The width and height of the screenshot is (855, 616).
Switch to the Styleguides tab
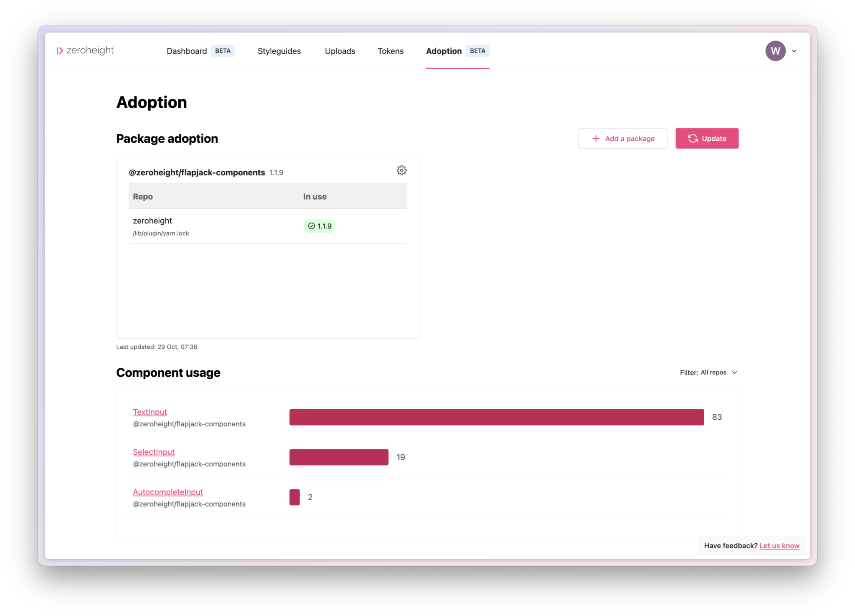pos(279,51)
